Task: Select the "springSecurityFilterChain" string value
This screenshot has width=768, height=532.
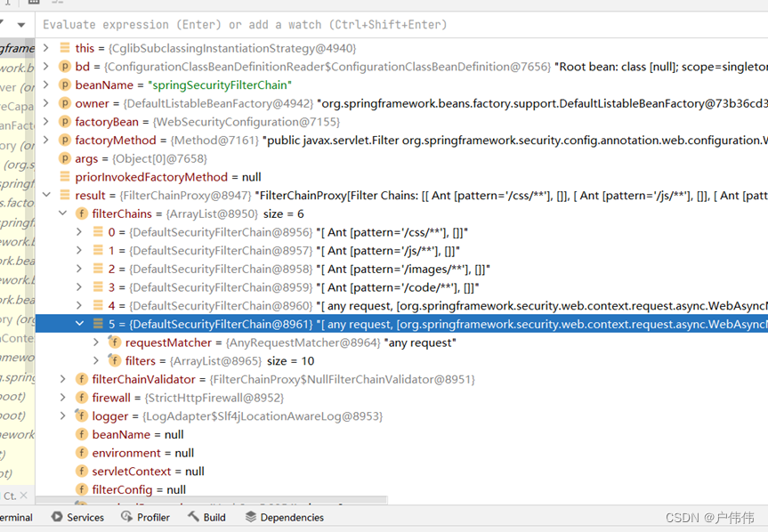Action: [x=220, y=85]
